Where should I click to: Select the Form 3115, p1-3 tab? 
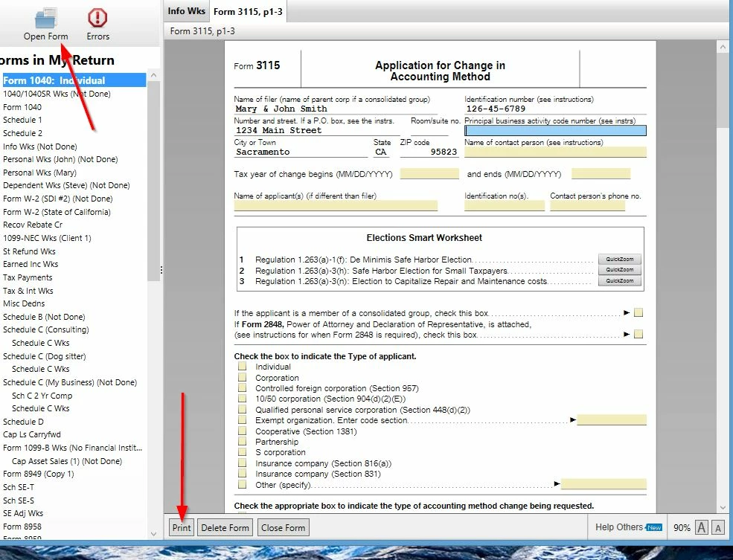(248, 12)
